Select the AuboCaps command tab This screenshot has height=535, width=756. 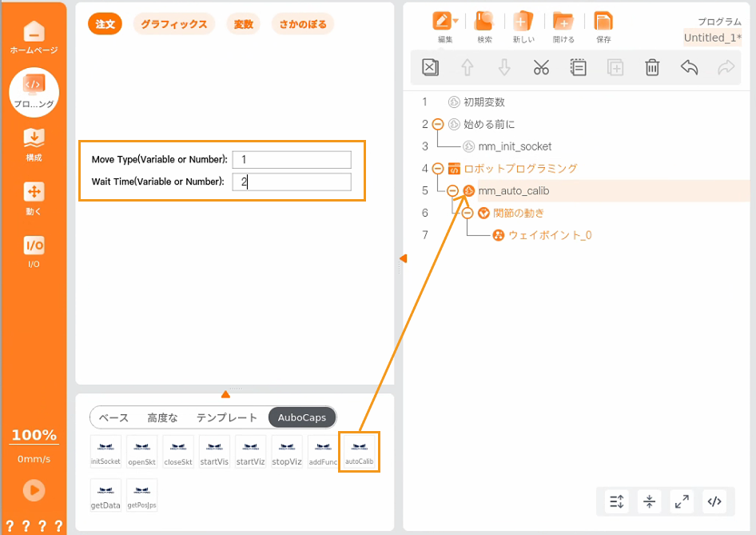click(x=302, y=417)
